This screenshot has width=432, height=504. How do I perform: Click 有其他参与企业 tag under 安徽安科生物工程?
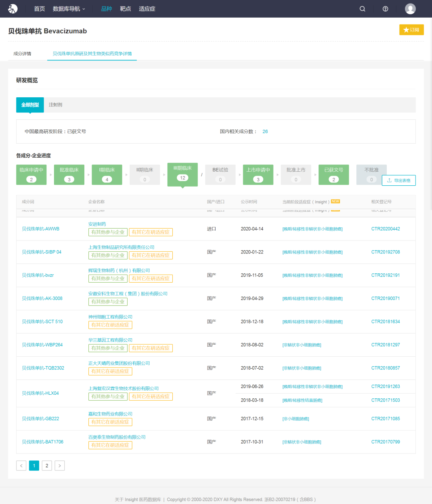(x=108, y=302)
